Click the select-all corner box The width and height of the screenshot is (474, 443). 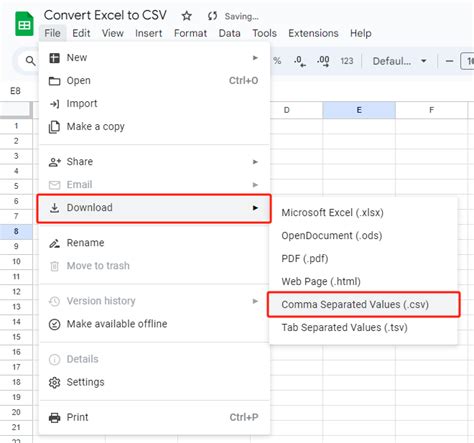pyautogui.click(x=16, y=110)
